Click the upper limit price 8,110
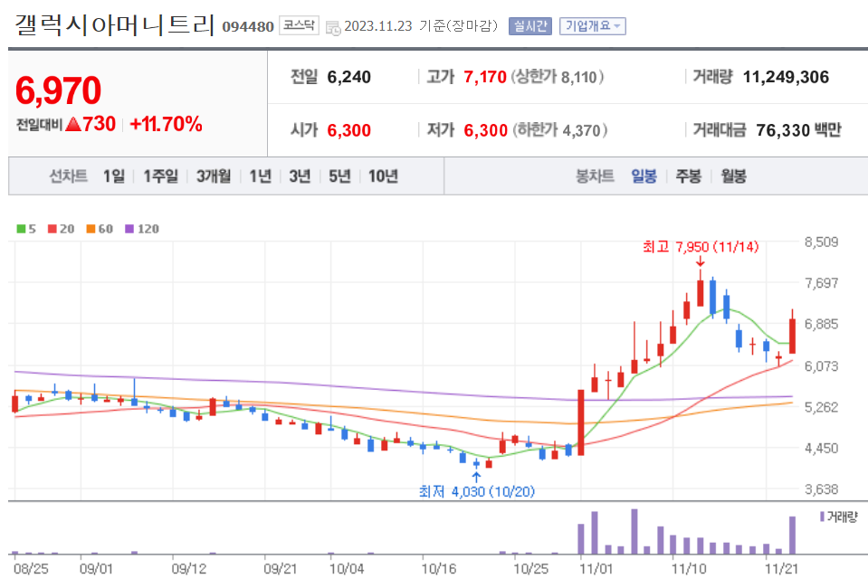 (579, 77)
